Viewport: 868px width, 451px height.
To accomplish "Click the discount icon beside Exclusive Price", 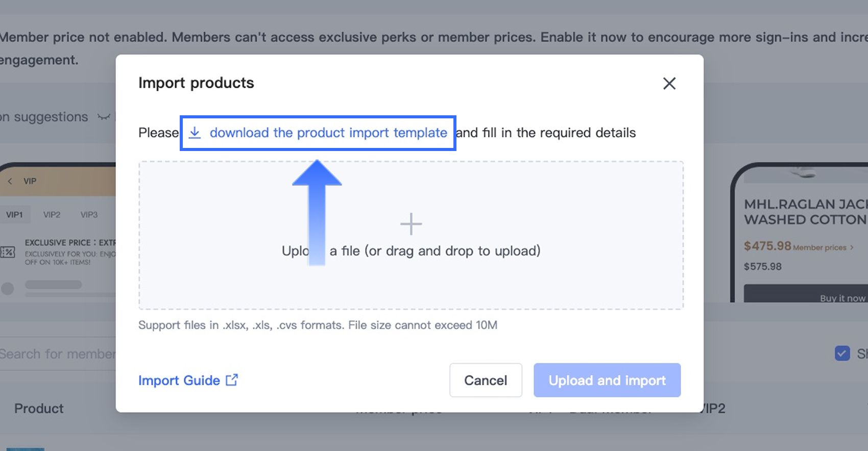I will click(x=8, y=252).
